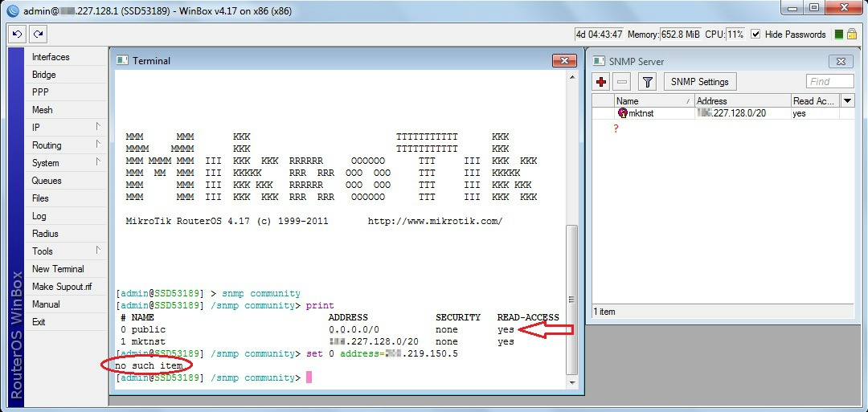Expand the Tools submenu
868x412 pixels.
point(98,250)
